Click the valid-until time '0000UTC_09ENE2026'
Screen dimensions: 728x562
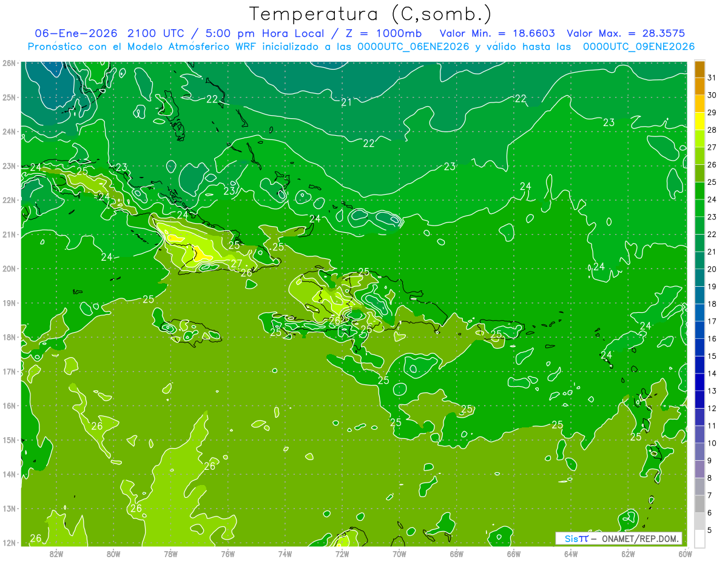point(639,47)
